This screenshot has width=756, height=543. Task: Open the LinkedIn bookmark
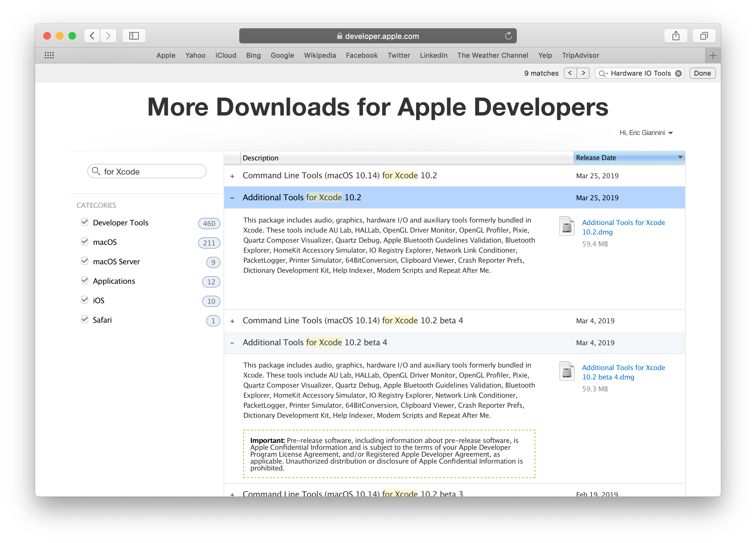point(434,55)
